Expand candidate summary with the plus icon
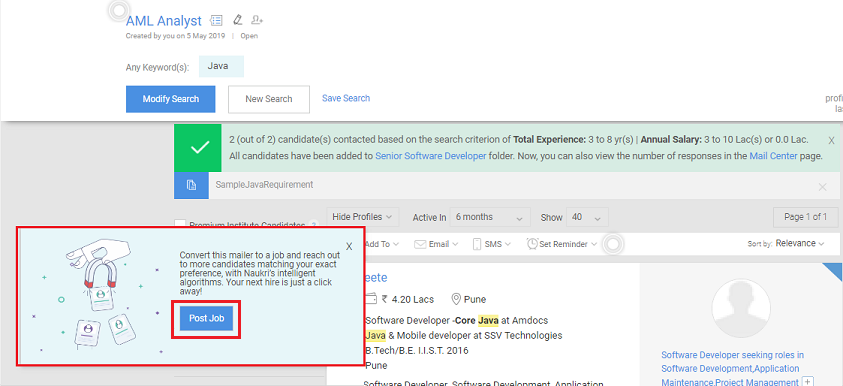The image size is (843, 386). (807, 382)
